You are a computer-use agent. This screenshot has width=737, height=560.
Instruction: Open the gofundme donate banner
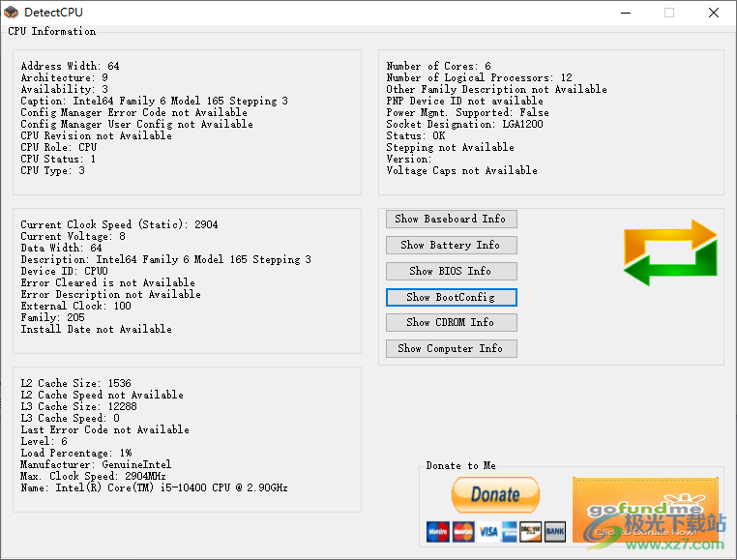pos(645,510)
